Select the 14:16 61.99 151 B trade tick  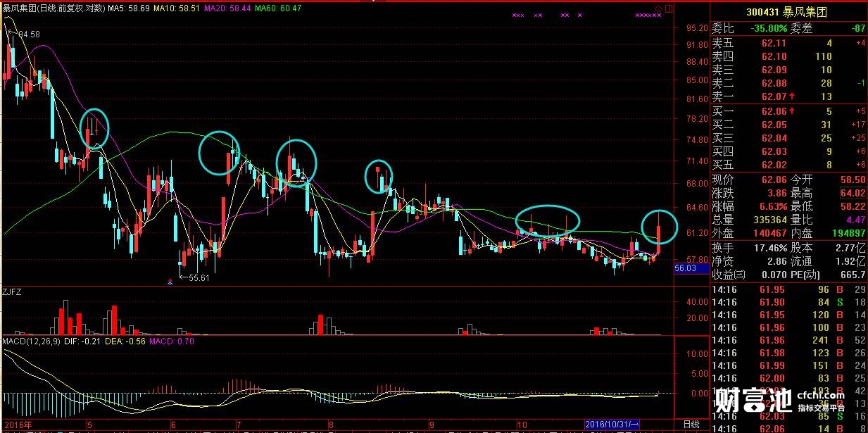789,365
